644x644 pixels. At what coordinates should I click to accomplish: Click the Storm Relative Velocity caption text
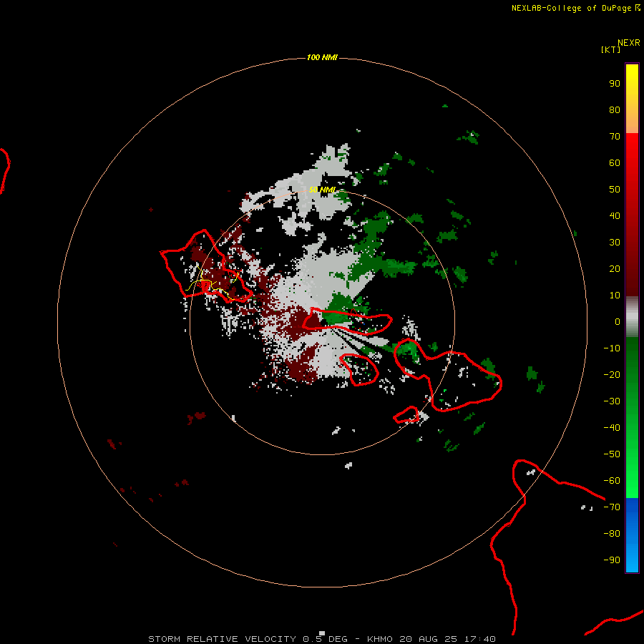[x=321, y=639]
